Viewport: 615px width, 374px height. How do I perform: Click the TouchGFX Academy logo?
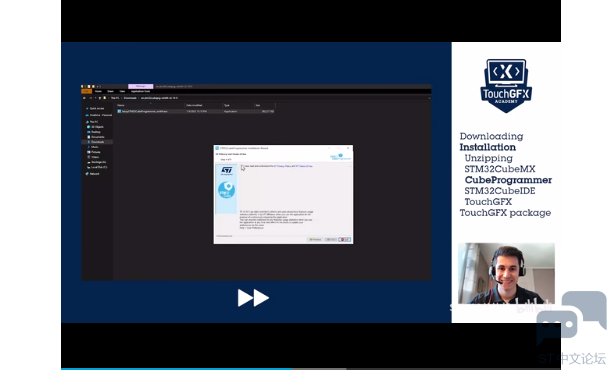tap(506, 86)
